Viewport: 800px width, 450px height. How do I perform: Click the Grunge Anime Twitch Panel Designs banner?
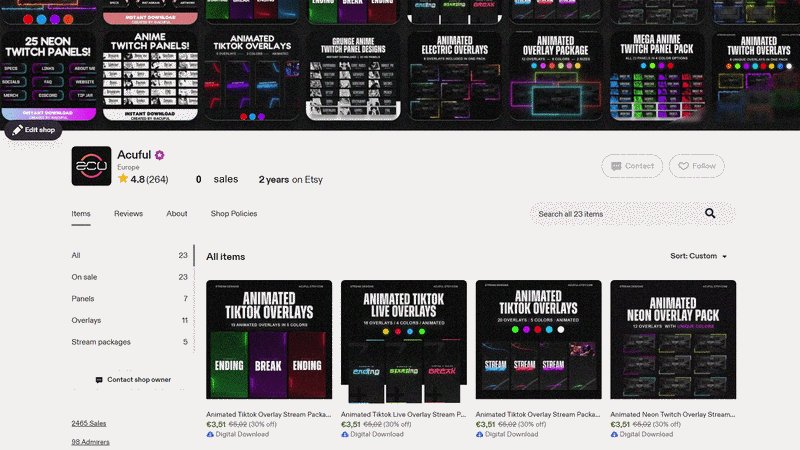tap(353, 76)
